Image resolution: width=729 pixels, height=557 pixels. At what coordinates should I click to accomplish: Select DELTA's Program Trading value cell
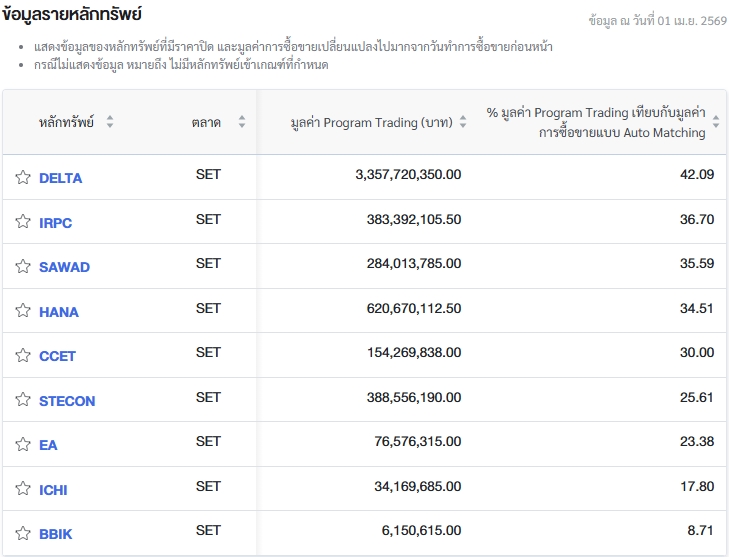point(408,174)
